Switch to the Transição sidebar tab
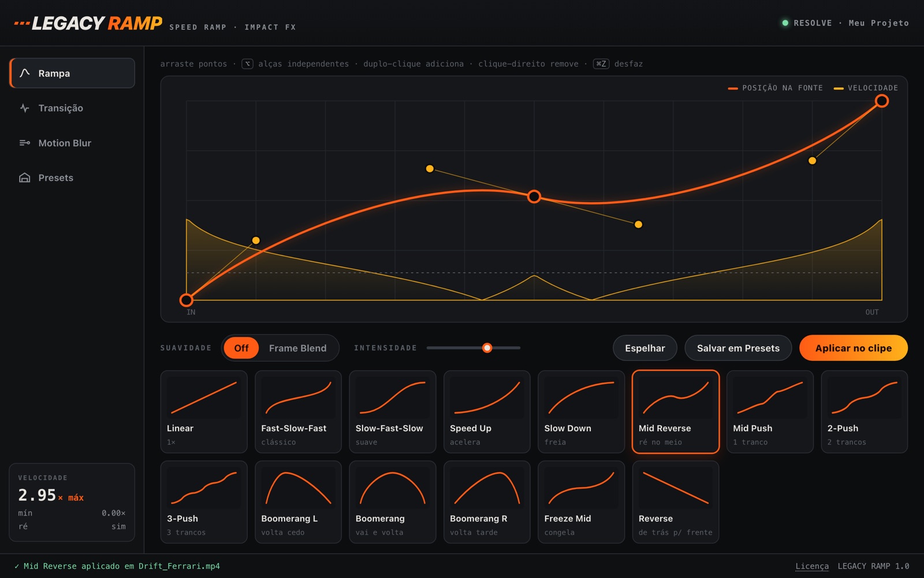 tap(72, 108)
